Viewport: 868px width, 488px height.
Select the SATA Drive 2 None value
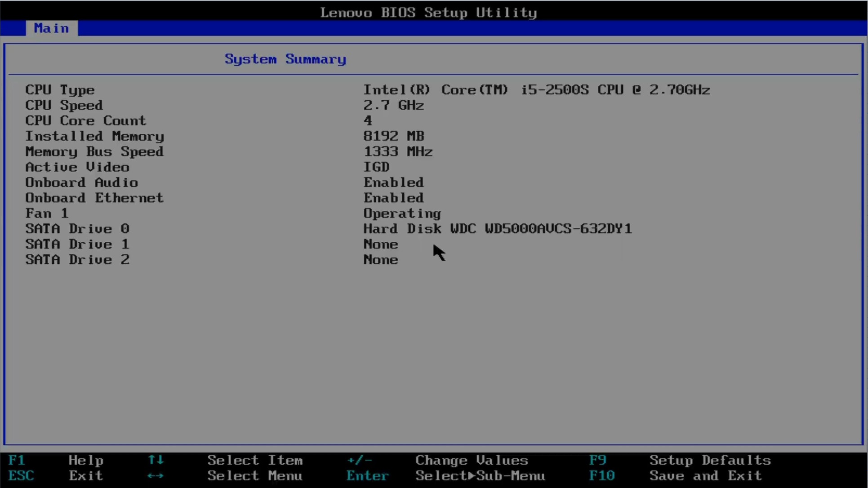[380, 260]
